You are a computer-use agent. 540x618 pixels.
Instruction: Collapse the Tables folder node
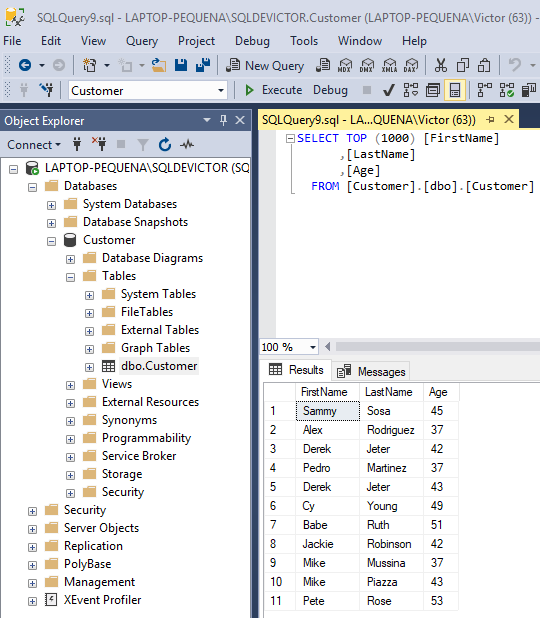pyautogui.click(x=70, y=277)
